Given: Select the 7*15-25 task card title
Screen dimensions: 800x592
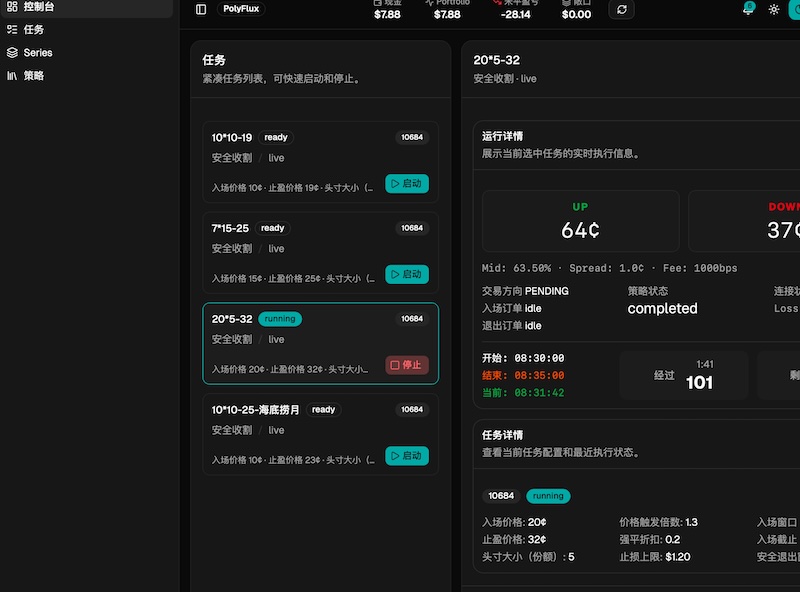Looking at the screenshot, I should click(x=230, y=228).
